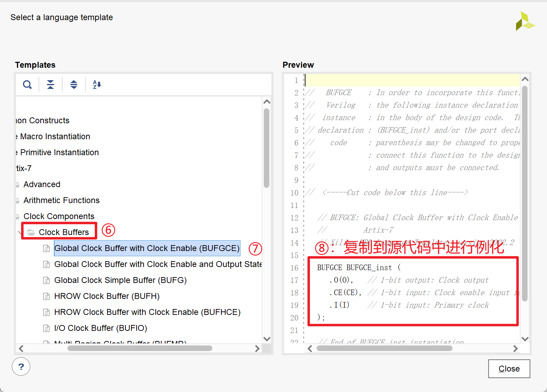The image size is (547, 392).
Task: Click the Advanced tree node
Action: 42,184
